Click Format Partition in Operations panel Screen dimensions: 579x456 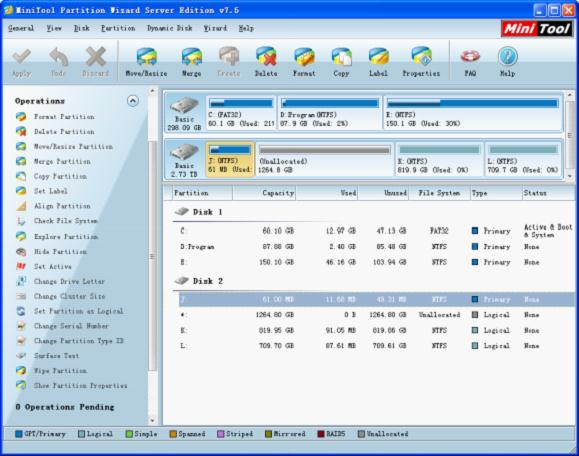tap(64, 117)
